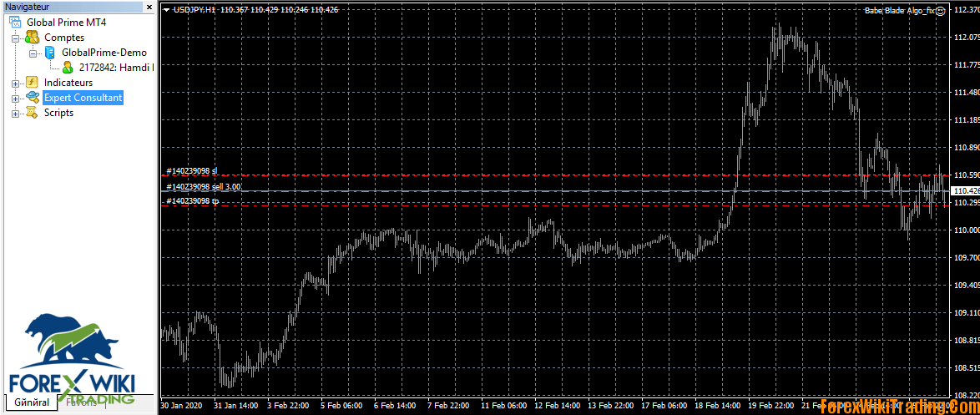The height and width of the screenshot is (415, 980).
Task: Click the Indicateurs function icon
Action: click(32, 83)
